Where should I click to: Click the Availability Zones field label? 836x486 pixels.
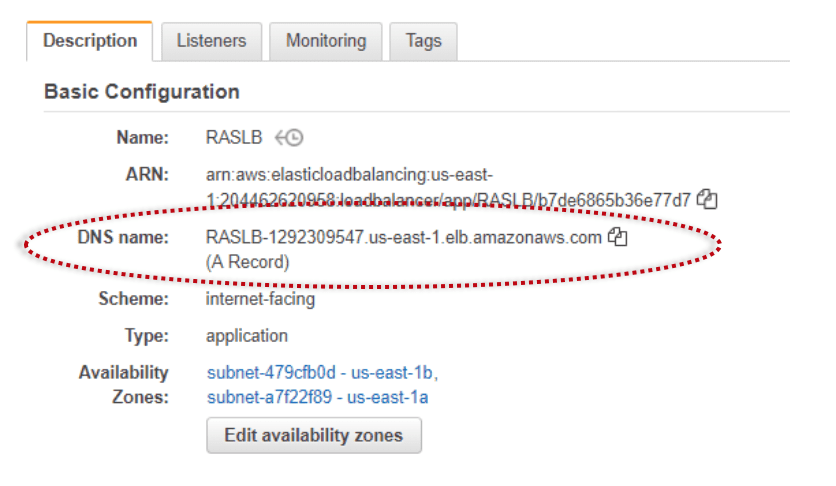tap(124, 385)
